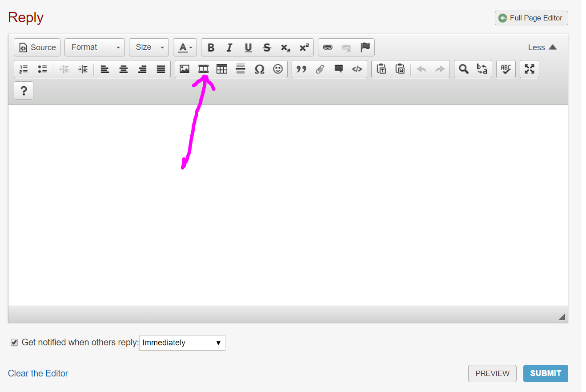Open the smiley emoticon picker
Viewport: 586px width, 392px height.
pos(278,69)
